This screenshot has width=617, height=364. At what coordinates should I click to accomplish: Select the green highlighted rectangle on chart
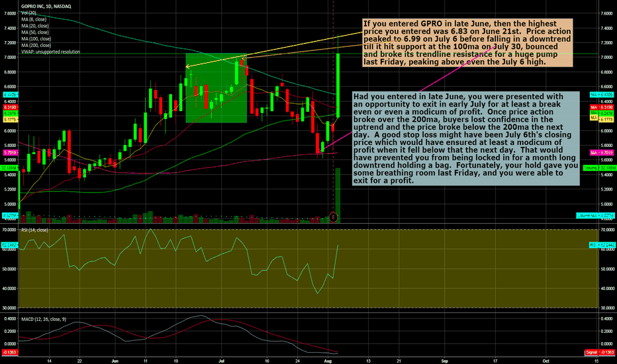click(x=216, y=88)
